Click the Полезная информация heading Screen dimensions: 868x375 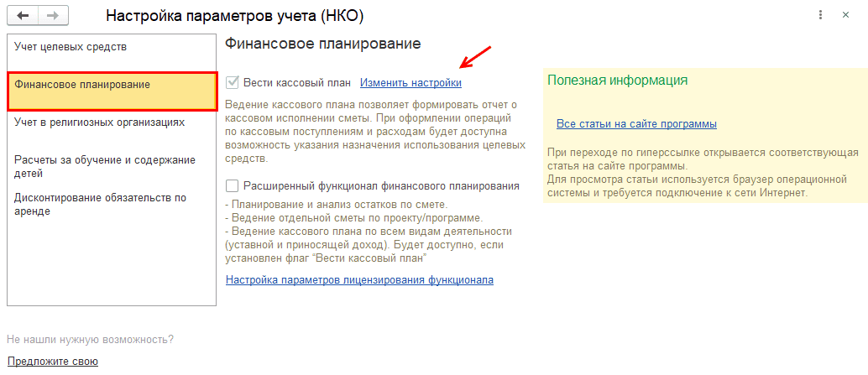point(617,81)
